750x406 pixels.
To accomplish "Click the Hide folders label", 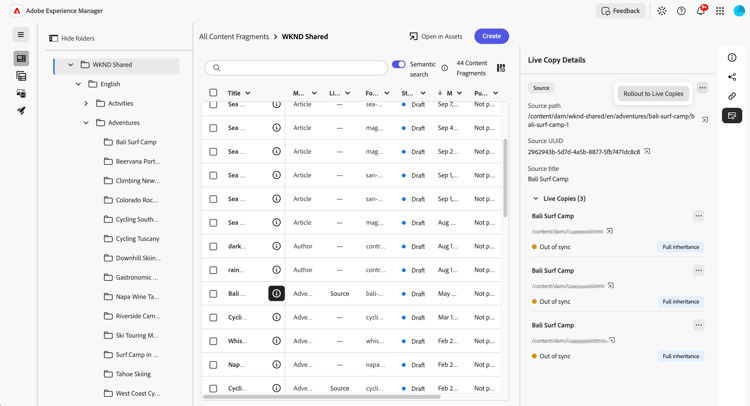I will tap(77, 38).
